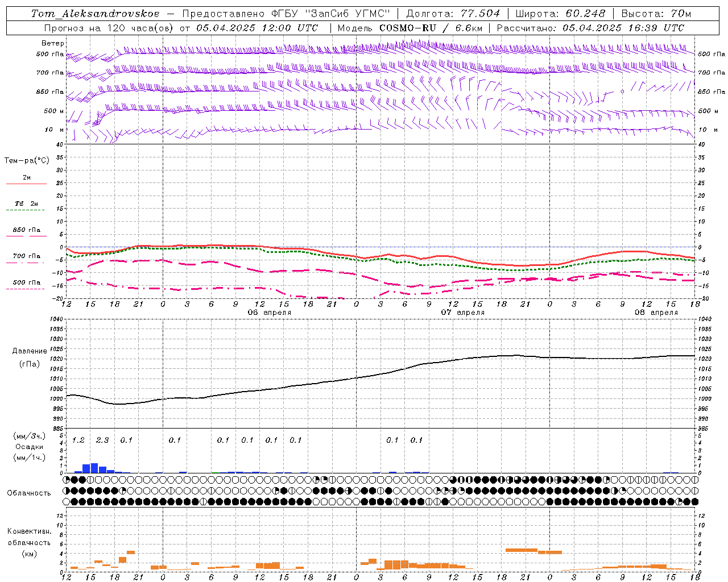
Task: Click the 3-hour precipitation value "1.2"
Action: (78, 440)
